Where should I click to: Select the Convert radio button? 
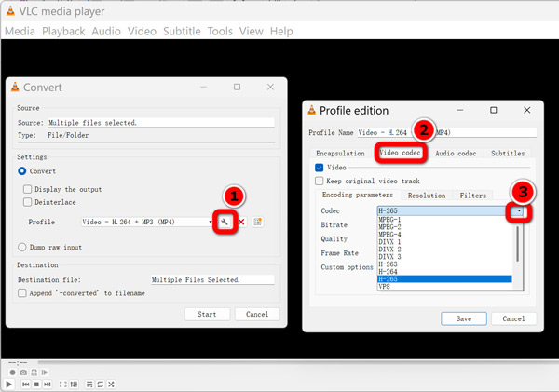pyautogui.click(x=22, y=171)
